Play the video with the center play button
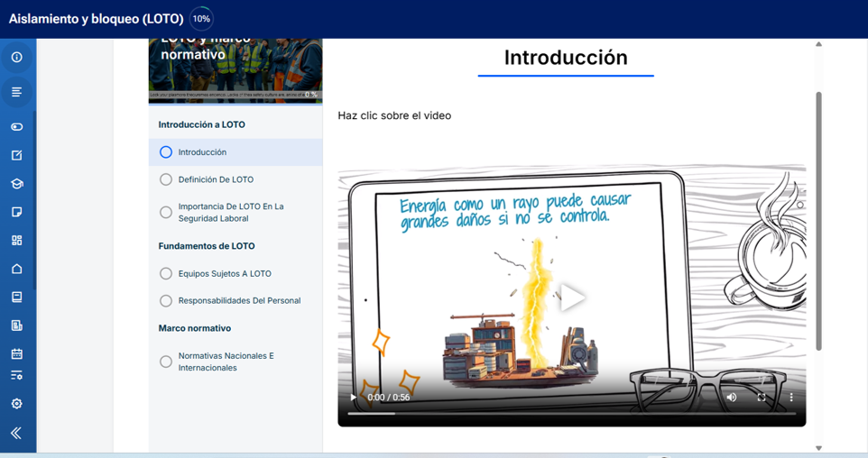The width and height of the screenshot is (868, 458). (572, 298)
